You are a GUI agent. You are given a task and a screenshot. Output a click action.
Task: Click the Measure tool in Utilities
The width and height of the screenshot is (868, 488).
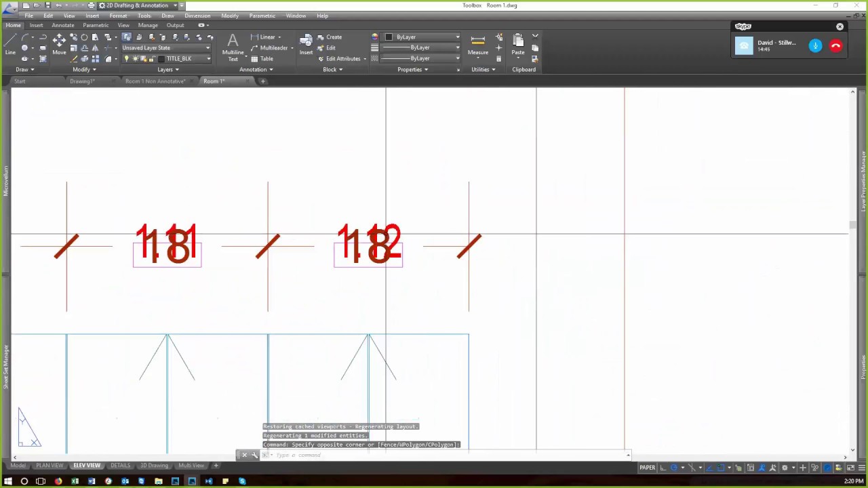(477, 45)
